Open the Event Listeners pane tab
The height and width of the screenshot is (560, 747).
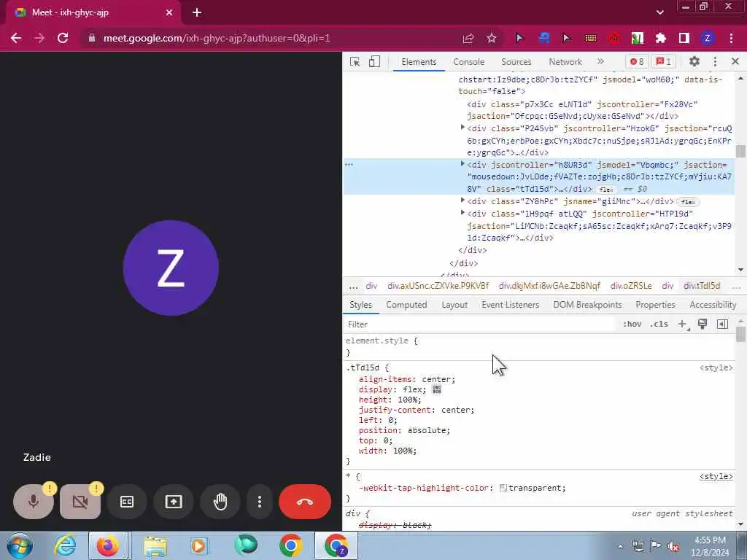[x=510, y=305]
